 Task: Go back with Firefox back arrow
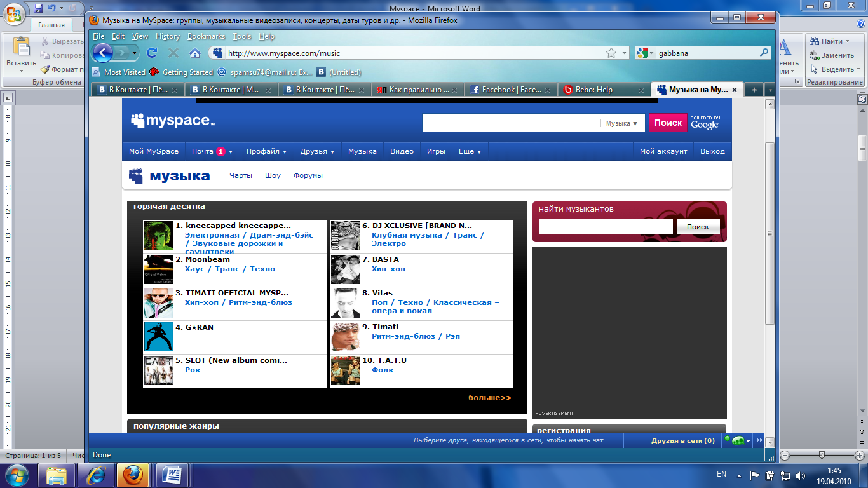102,53
